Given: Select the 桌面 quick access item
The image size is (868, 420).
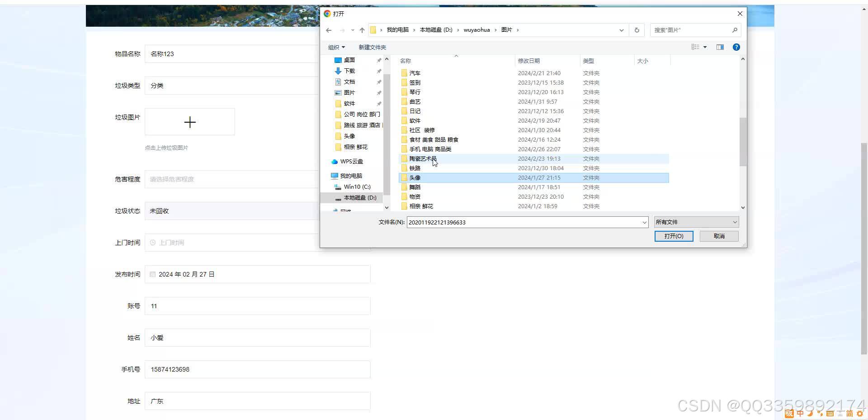Looking at the screenshot, I should (x=349, y=60).
